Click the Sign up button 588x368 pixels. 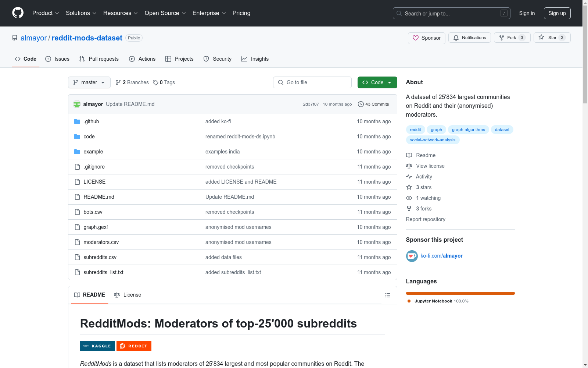(x=557, y=13)
